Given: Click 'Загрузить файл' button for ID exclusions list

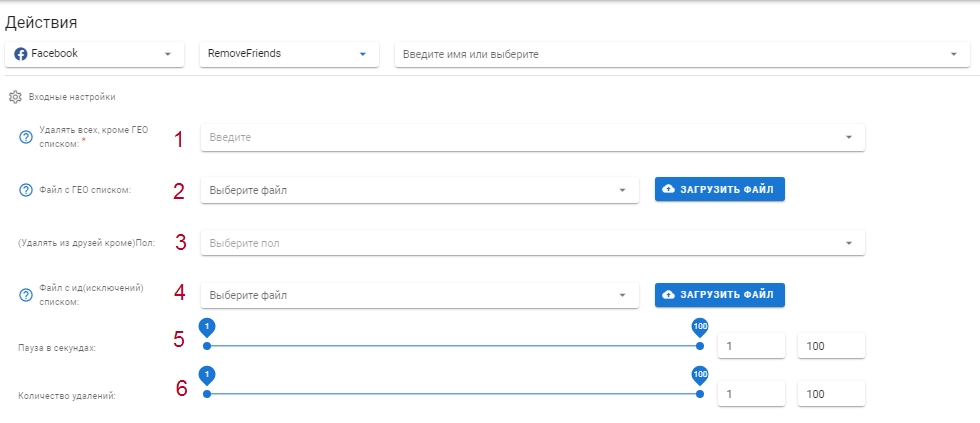Looking at the screenshot, I should pos(719,295).
